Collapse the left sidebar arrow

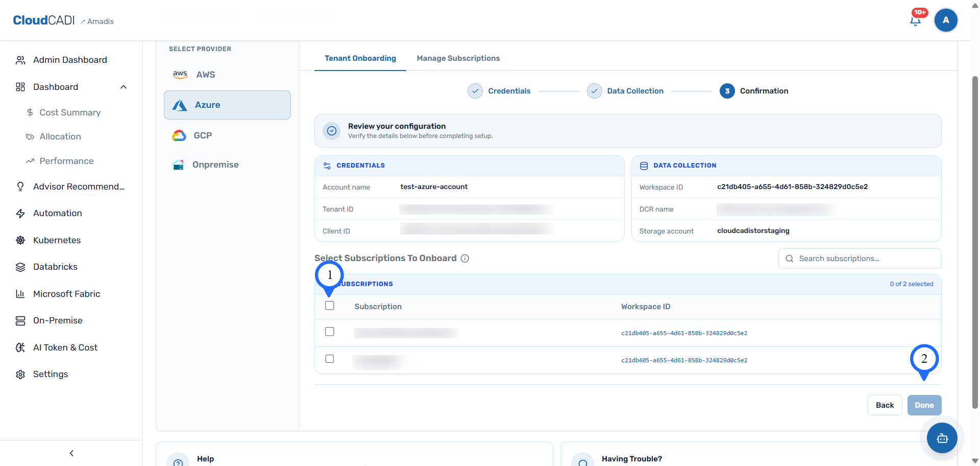click(71, 453)
